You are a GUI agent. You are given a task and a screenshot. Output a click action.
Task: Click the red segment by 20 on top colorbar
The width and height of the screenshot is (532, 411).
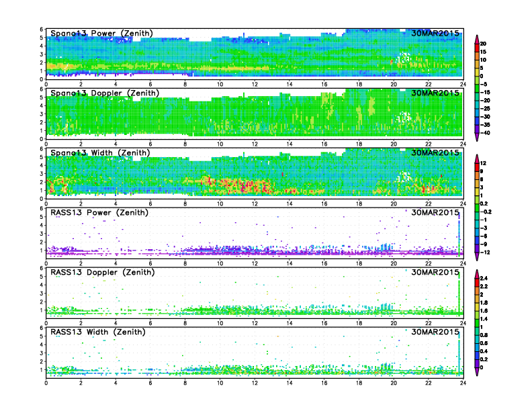[x=477, y=48]
